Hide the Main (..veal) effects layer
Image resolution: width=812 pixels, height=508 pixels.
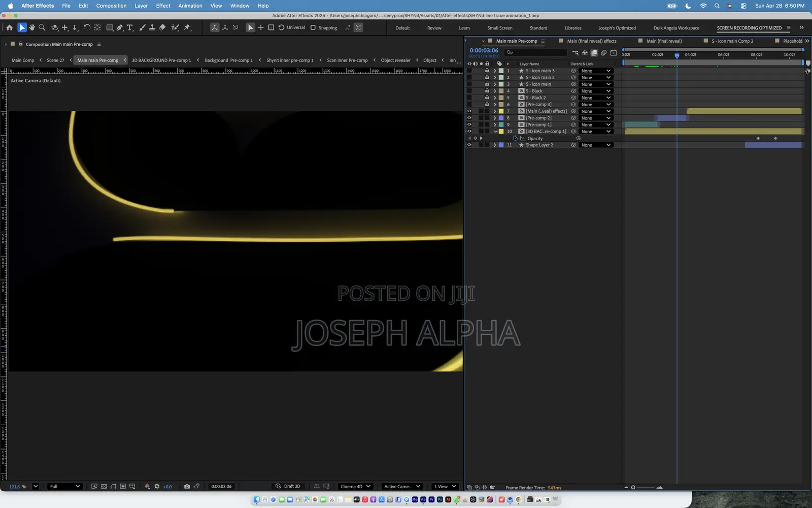(x=469, y=111)
